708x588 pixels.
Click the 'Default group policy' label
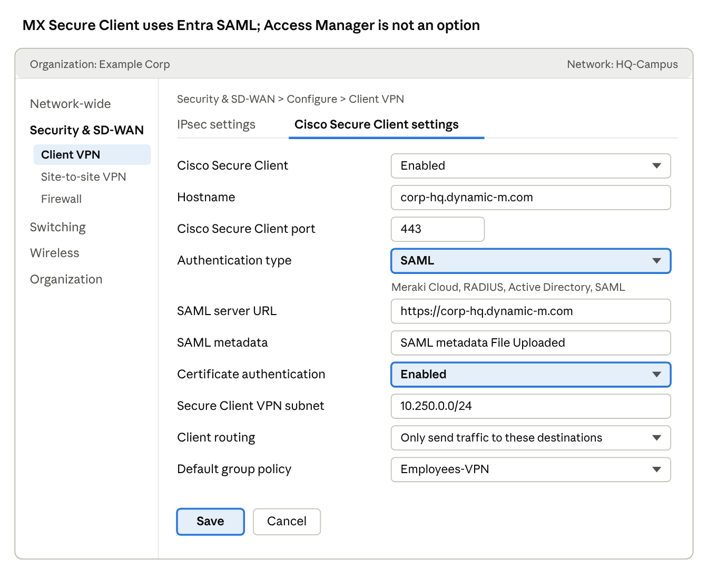click(x=234, y=469)
